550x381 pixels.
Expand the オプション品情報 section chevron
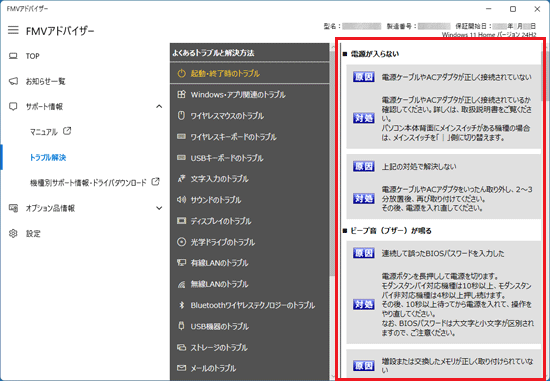(x=159, y=208)
